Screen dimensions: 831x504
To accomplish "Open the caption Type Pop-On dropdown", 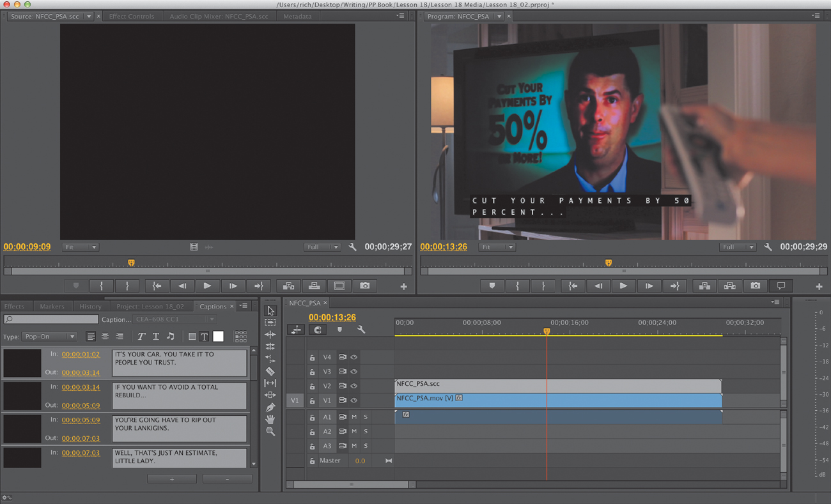I will click(x=49, y=337).
